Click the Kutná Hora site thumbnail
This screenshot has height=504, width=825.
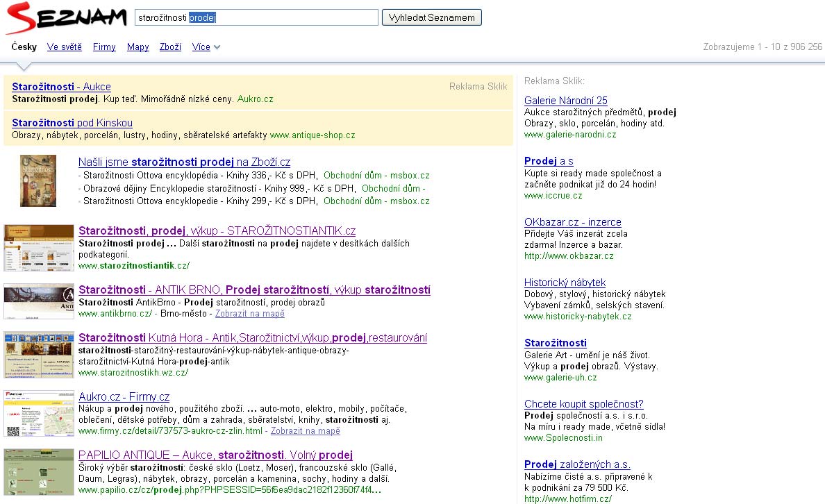(39, 355)
